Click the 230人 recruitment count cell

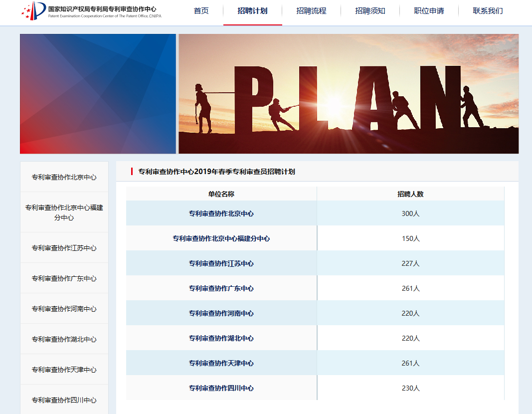410,388
